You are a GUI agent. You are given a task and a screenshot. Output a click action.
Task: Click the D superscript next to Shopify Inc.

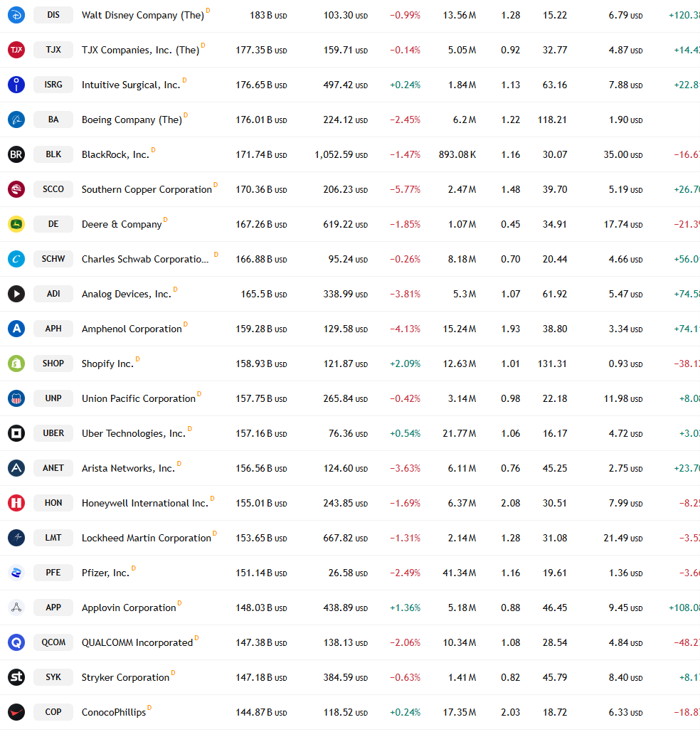[x=138, y=359]
